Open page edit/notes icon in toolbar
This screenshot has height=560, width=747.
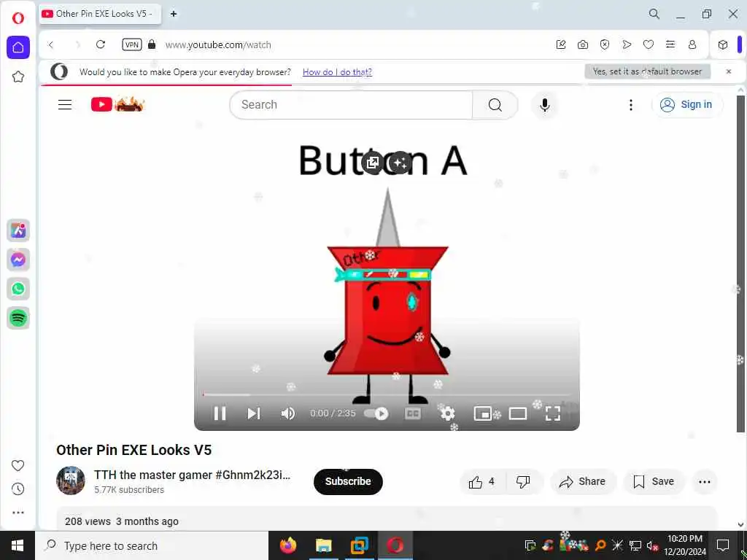click(x=561, y=44)
